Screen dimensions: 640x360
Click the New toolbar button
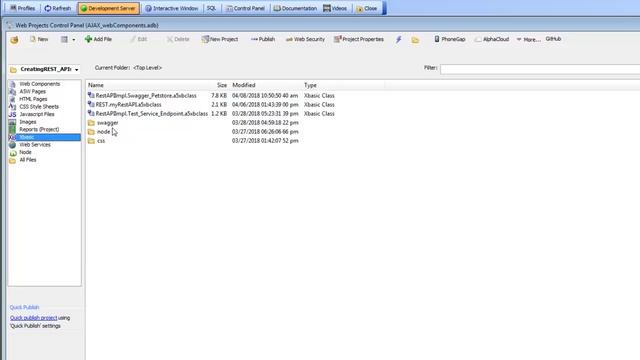pos(39,39)
